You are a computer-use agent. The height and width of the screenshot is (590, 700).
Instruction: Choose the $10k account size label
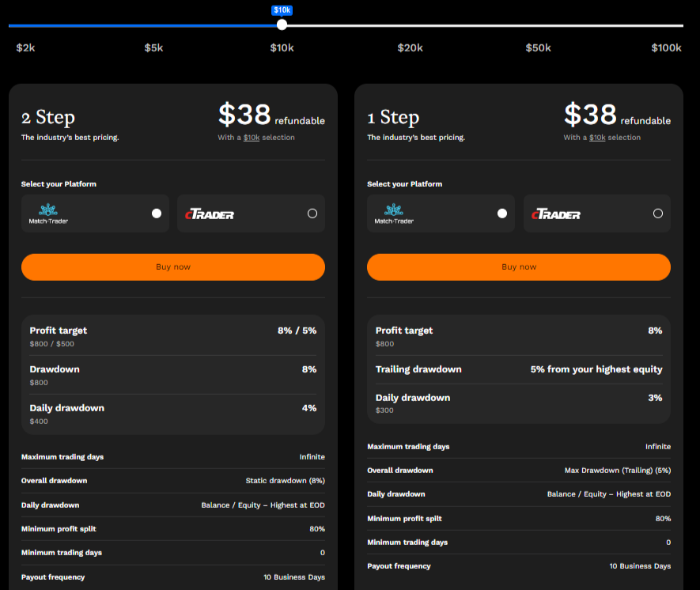[x=282, y=47]
